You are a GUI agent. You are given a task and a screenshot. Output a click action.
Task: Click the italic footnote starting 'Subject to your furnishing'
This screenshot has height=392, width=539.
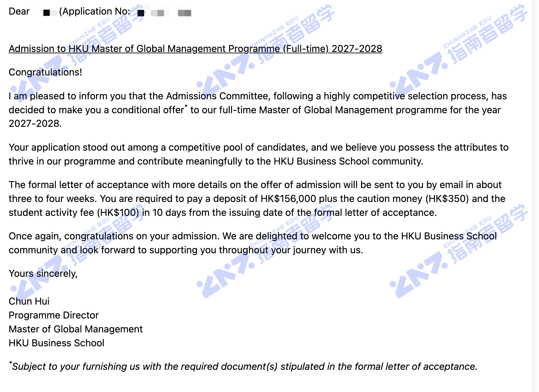click(243, 367)
